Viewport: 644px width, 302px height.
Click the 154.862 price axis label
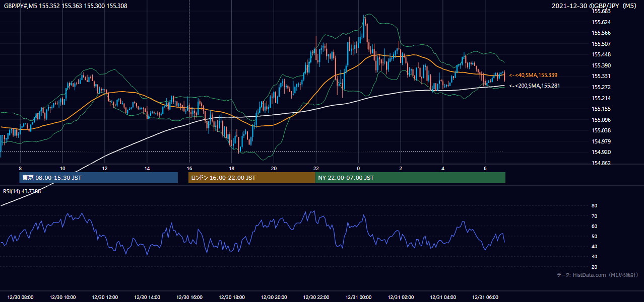pos(602,163)
